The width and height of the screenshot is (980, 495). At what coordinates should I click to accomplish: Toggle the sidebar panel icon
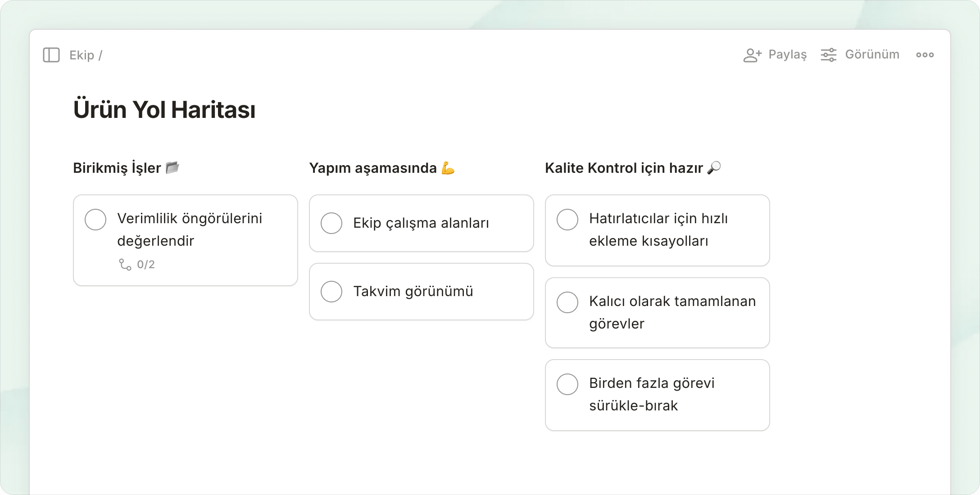[x=51, y=55]
